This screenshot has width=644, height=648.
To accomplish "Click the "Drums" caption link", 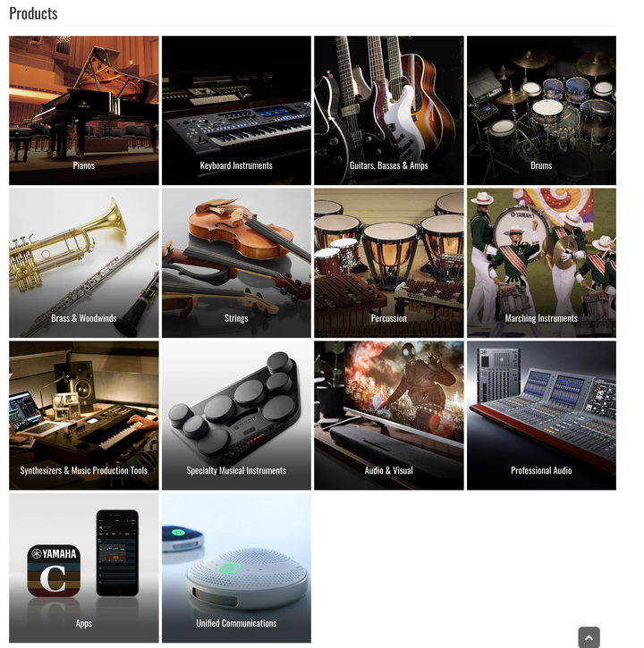I will pos(541,165).
